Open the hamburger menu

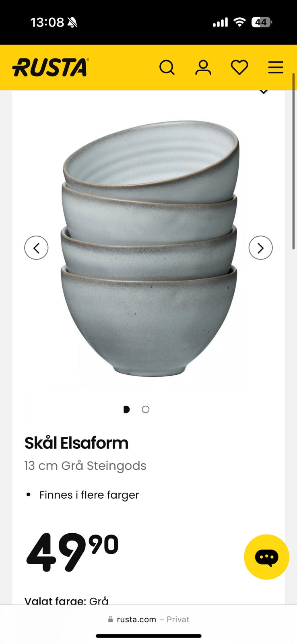click(276, 67)
